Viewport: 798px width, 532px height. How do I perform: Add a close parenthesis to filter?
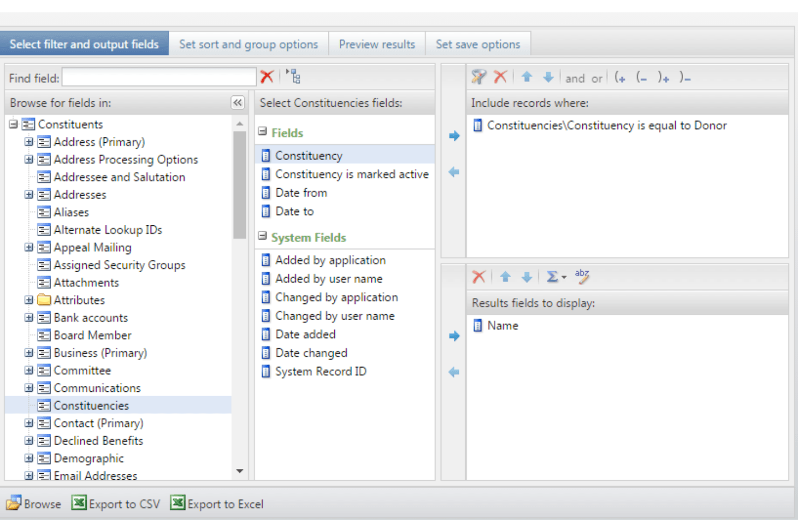pyautogui.click(x=663, y=78)
